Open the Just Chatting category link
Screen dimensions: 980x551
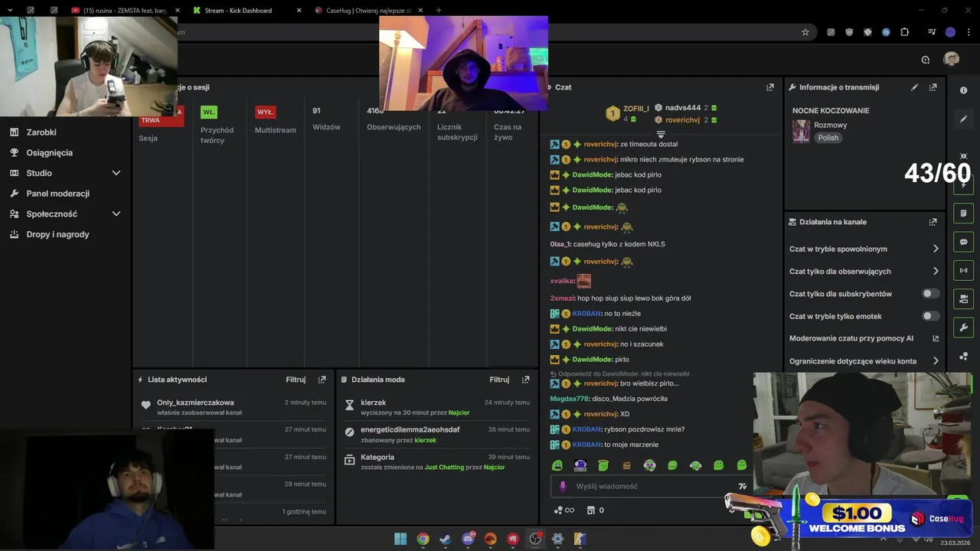coord(445,467)
